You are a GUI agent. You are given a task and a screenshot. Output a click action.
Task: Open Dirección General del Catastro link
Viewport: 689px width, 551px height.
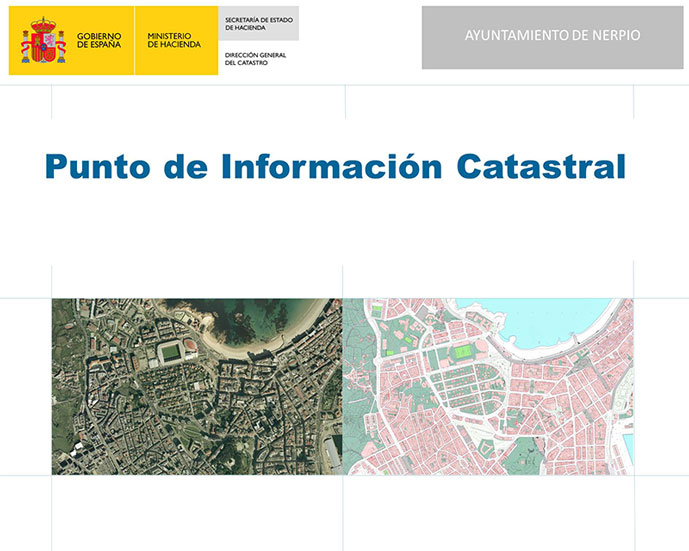click(255, 59)
